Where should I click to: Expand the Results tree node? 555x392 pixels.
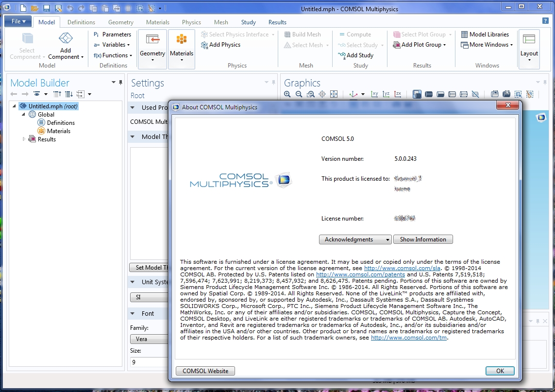click(x=24, y=139)
